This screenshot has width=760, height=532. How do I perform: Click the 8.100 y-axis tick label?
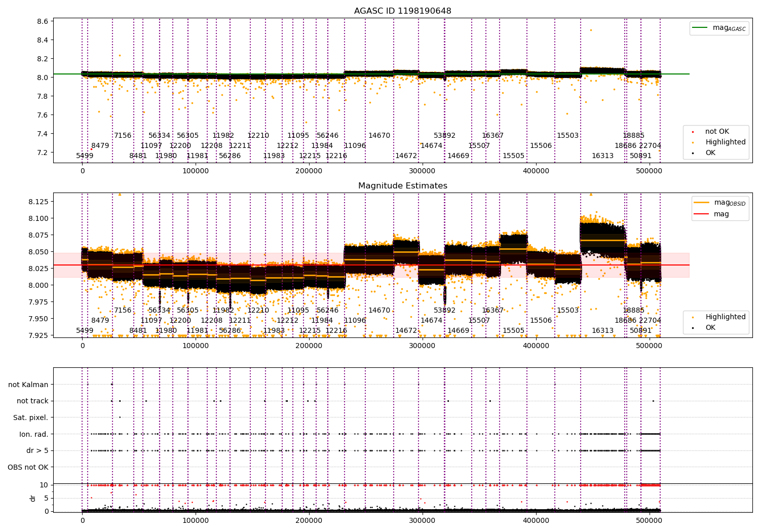[39, 218]
